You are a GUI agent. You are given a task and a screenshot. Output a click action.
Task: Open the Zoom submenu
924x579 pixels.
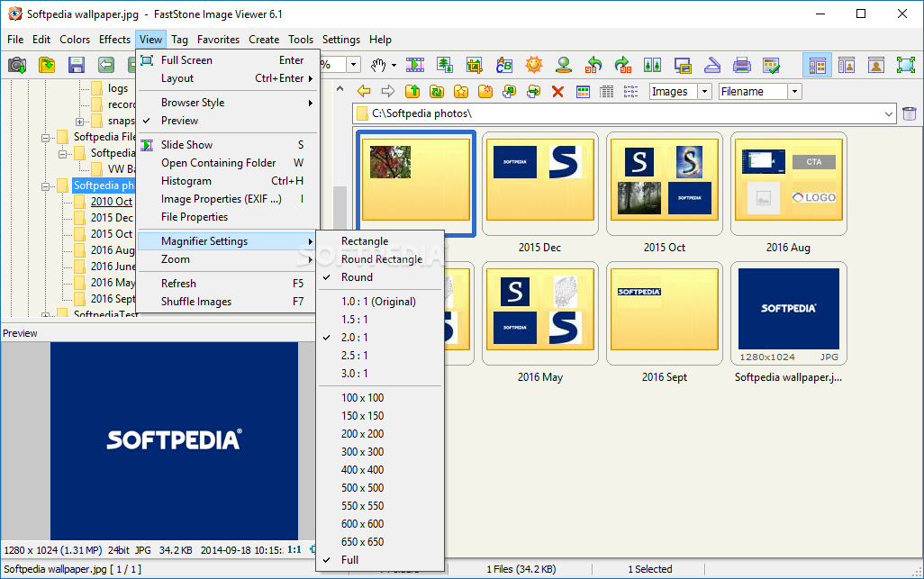pyautogui.click(x=229, y=259)
